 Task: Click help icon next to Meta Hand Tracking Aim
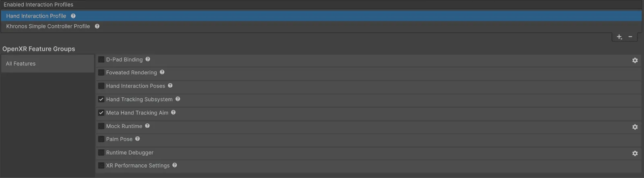[173, 113]
